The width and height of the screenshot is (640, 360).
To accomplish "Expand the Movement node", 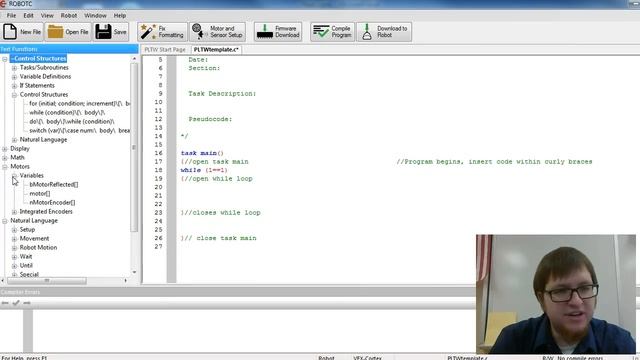I will coord(14,239).
